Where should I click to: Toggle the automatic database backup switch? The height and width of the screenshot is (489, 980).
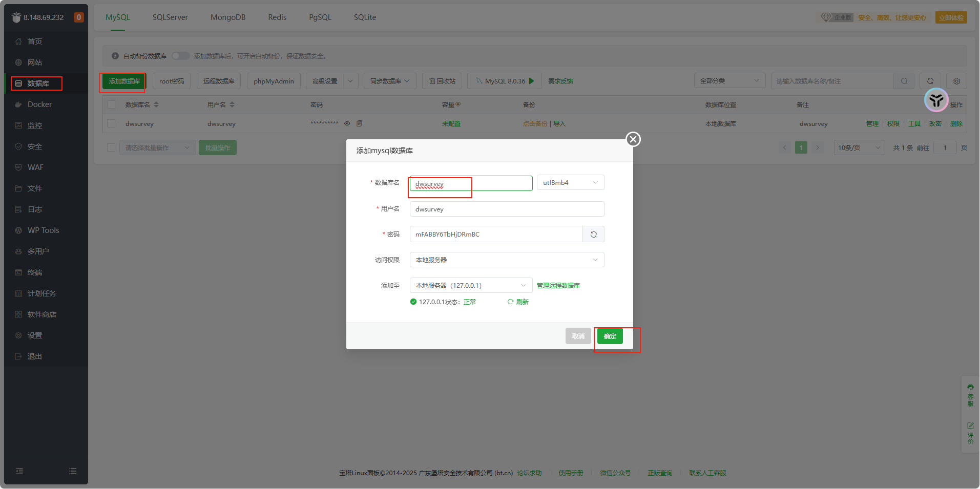click(x=180, y=56)
